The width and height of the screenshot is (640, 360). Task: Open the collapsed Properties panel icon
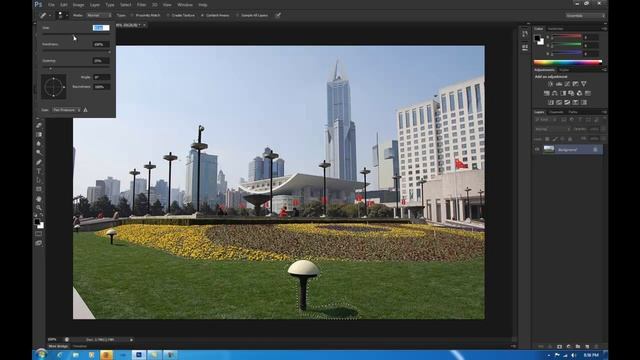pyautogui.click(x=524, y=47)
